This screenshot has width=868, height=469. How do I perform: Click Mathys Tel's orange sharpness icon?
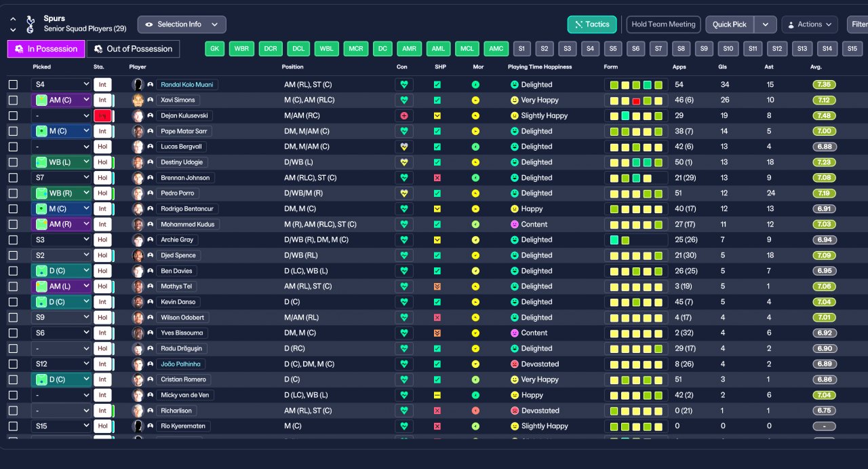[x=437, y=286]
